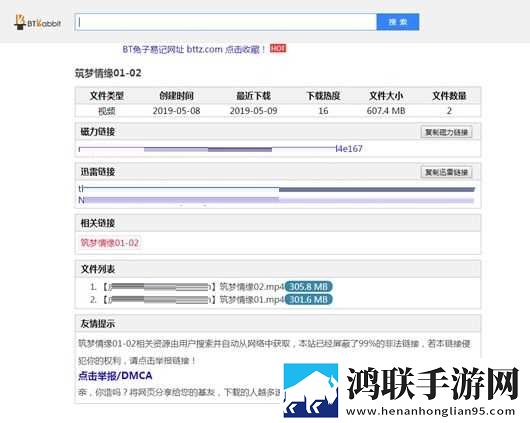Click the BTRabbit logo
The width and height of the screenshot is (530, 423).
tap(38, 22)
